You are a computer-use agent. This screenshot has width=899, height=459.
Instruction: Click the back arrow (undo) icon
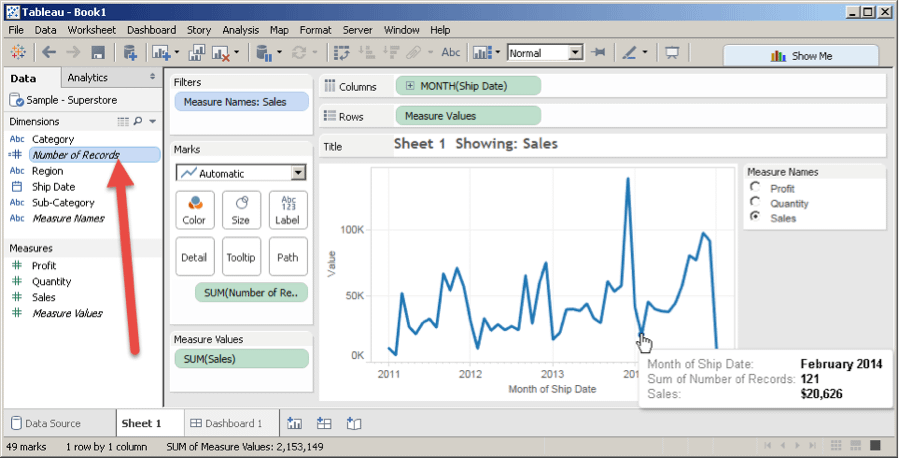tap(48, 53)
